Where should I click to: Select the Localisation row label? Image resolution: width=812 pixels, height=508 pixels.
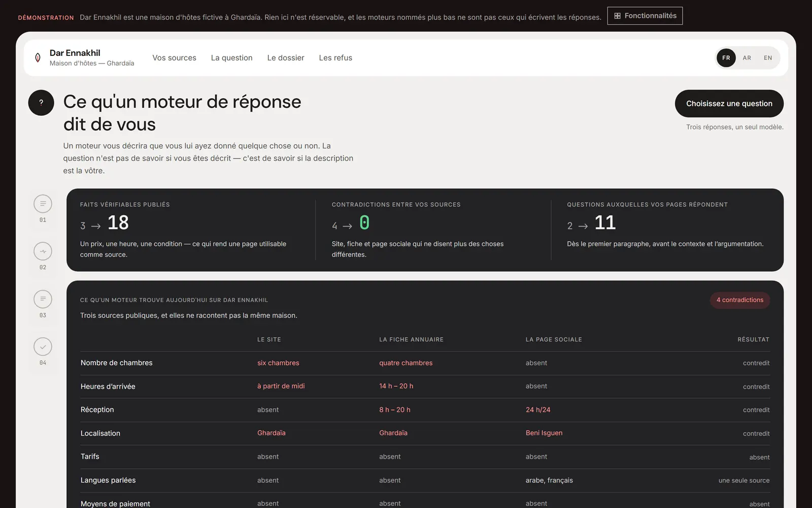click(x=100, y=433)
